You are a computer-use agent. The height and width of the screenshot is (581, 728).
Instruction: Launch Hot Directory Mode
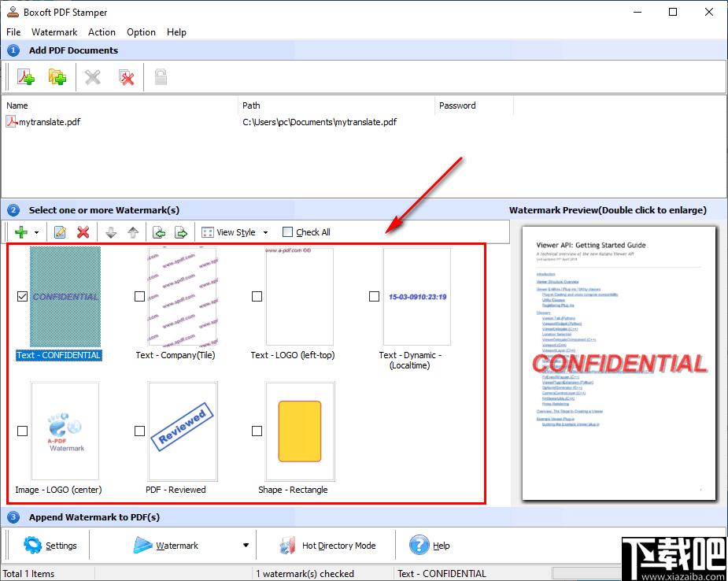pyautogui.click(x=327, y=546)
